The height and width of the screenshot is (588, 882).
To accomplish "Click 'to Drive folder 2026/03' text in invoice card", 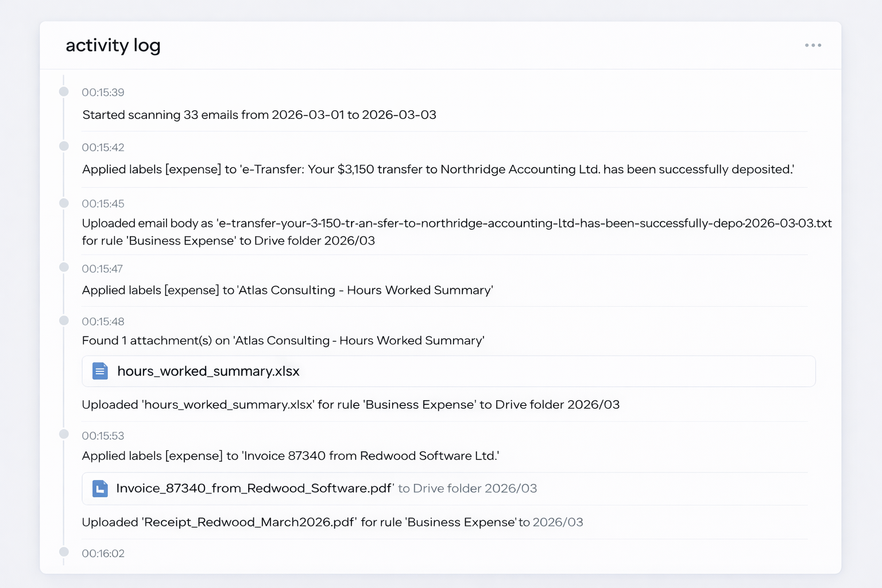I will click(x=467, y=489).
